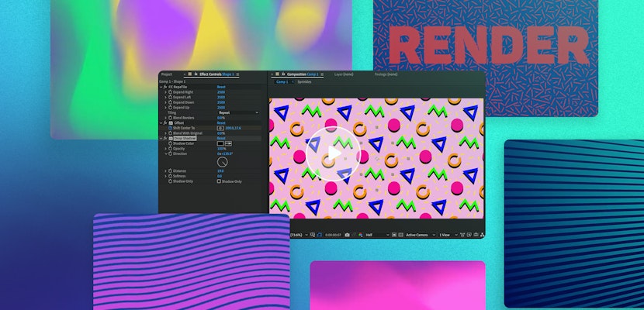The image size is (644, 310).
Task: Toggle CC RepeTile effect fx switch
Action: [x=165, y=87]
